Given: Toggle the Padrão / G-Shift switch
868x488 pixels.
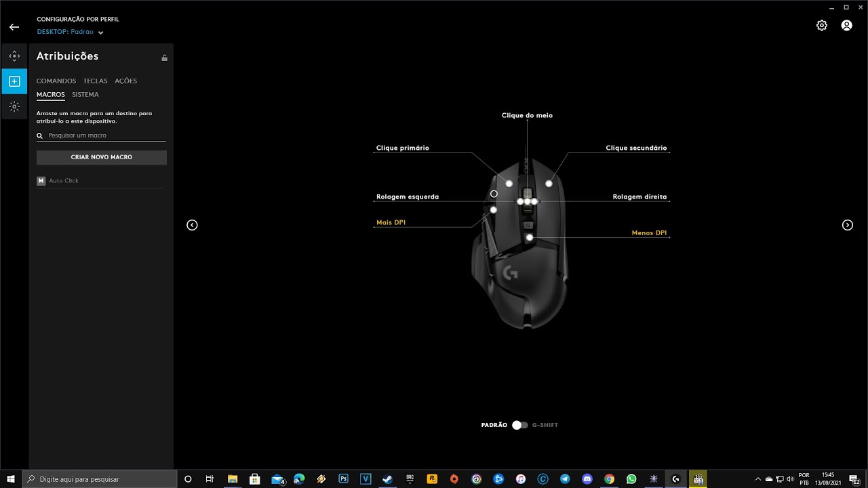Looking at the screenshot, I should 520,425.
